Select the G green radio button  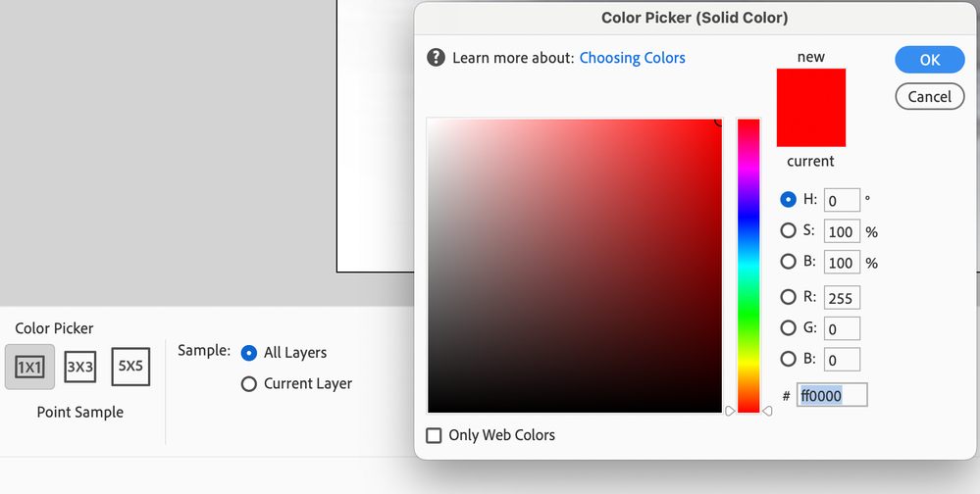pos(788,328)
